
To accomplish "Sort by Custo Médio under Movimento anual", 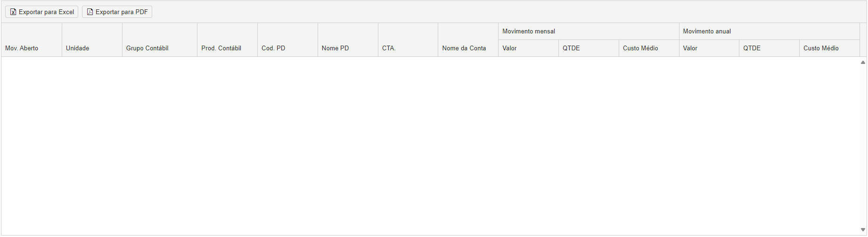I will pos(821,48).
